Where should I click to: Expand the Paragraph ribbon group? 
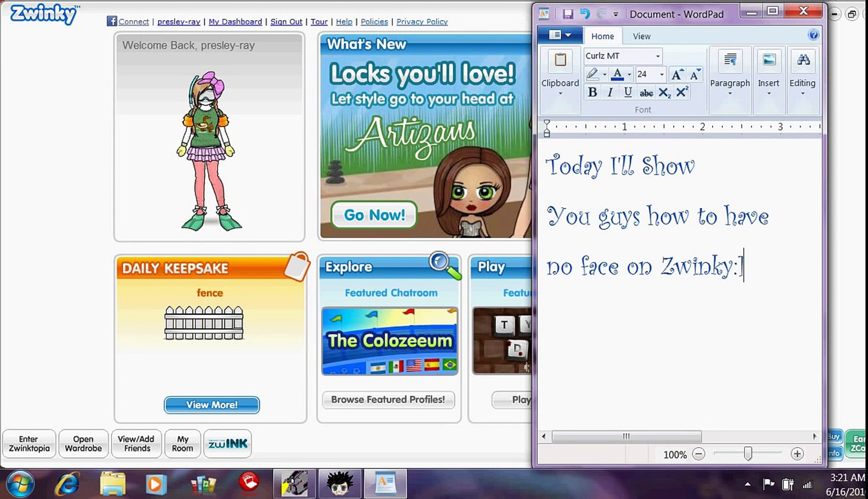(x=730, y=92)
